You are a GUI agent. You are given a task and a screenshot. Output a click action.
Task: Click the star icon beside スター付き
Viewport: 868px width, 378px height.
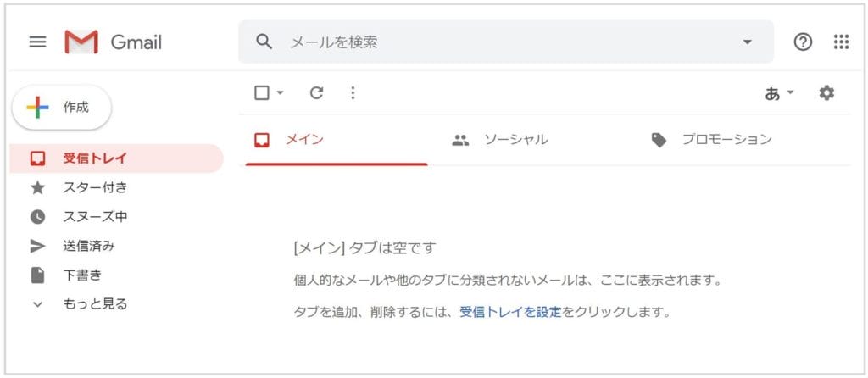point(37,188)
